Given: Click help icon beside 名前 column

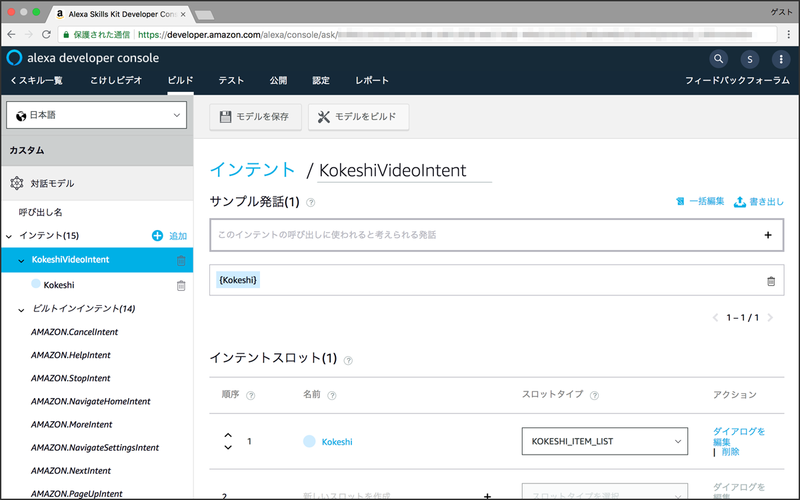Looking at the screenshot, I should [332, 395].
